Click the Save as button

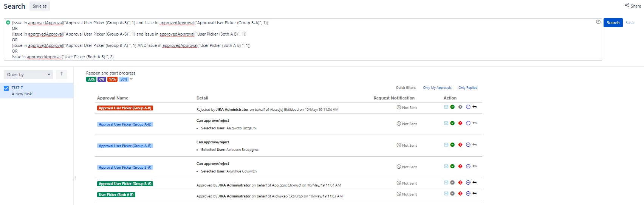pos(40,6)
